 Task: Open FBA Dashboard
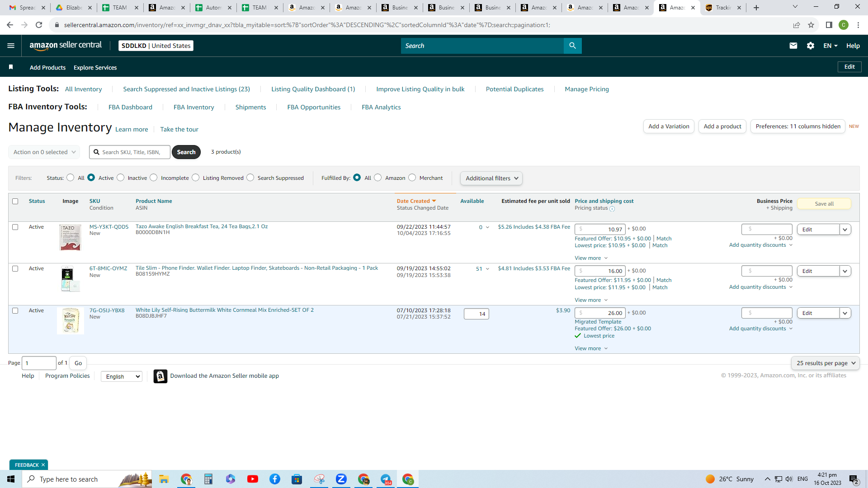(130, 107)
